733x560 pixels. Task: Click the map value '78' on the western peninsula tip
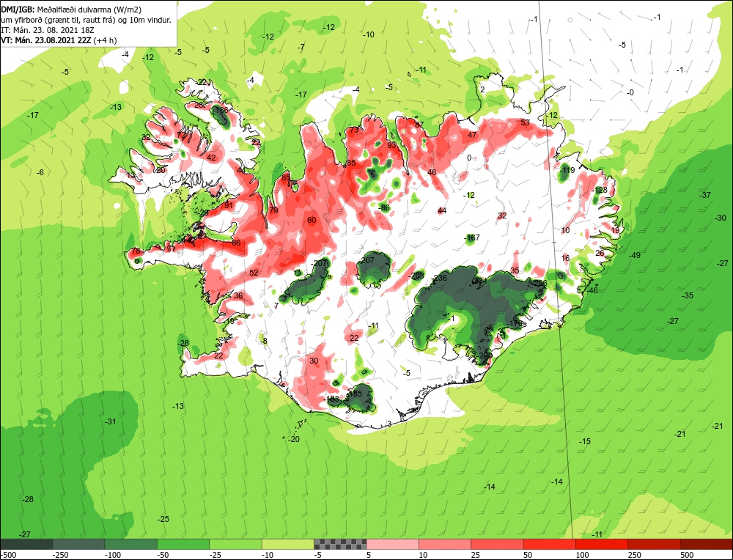[136, 251]
